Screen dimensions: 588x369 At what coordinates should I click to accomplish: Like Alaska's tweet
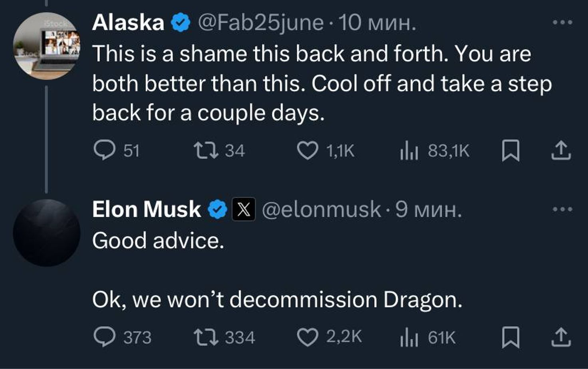click(307, 151)
